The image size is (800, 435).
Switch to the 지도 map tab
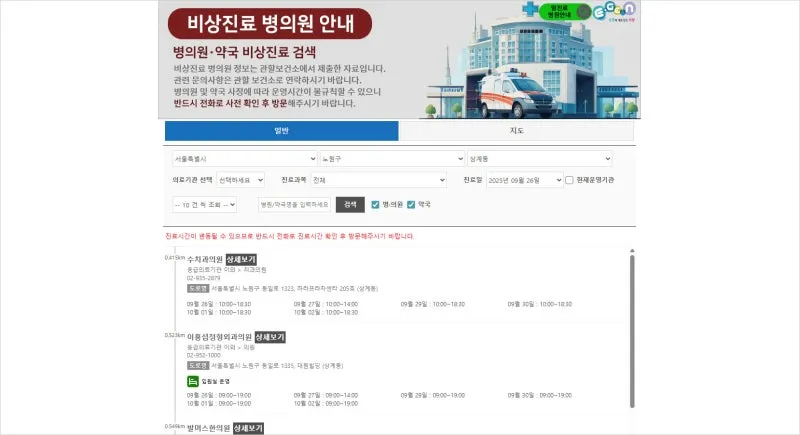(x=516, y=131)
